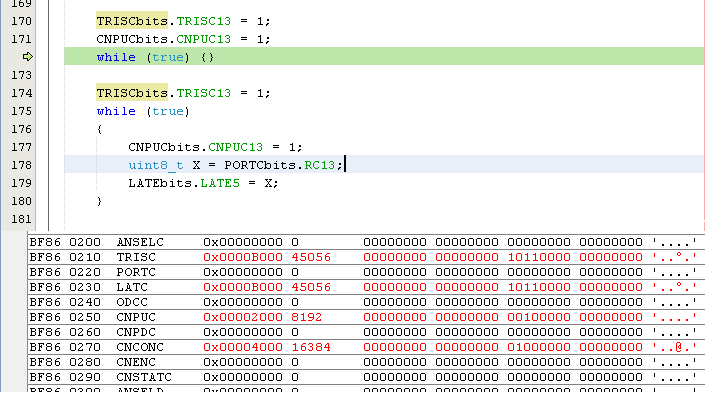Click CNPUC binary byte 00100000
The height and width of the screenshot is (393, 705).
(x=539, y=317)
